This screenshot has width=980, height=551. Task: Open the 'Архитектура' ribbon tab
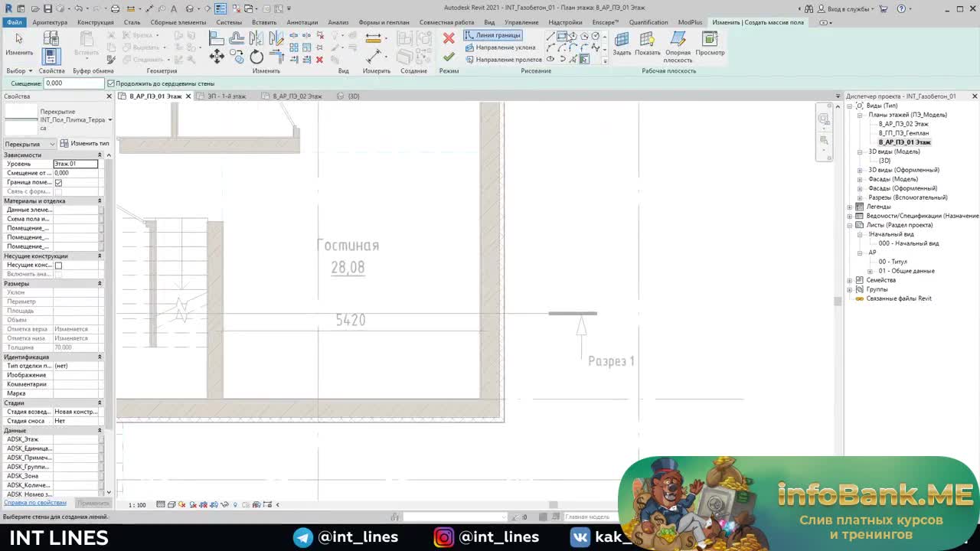pyautogui.click(x=50, y=22)
